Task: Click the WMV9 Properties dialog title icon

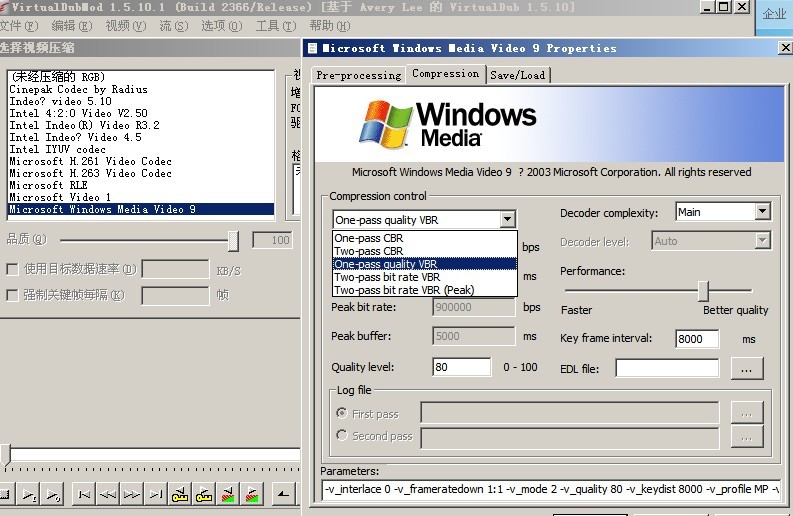Action: click(x=313, y=48)
